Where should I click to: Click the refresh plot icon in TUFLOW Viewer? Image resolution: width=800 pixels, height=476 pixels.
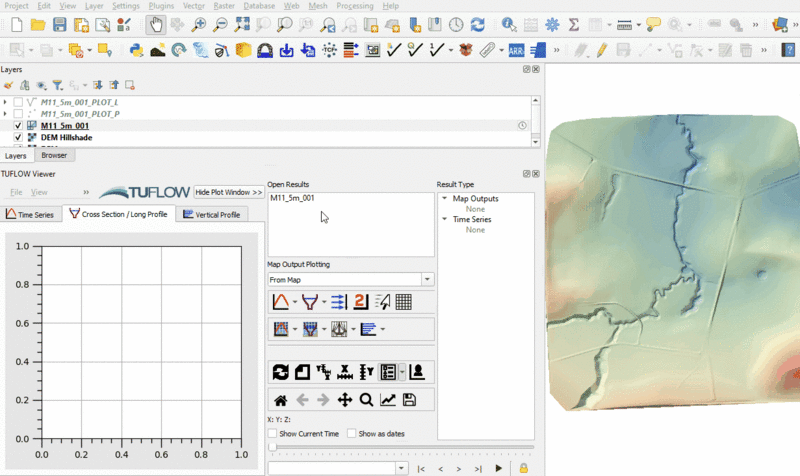[x=281, y=372]
